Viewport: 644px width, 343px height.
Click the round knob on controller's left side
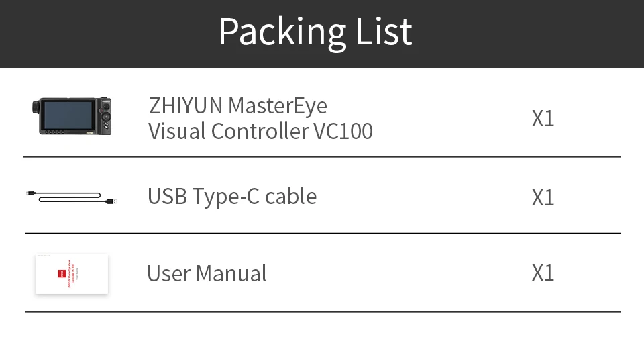pos(36,107)
